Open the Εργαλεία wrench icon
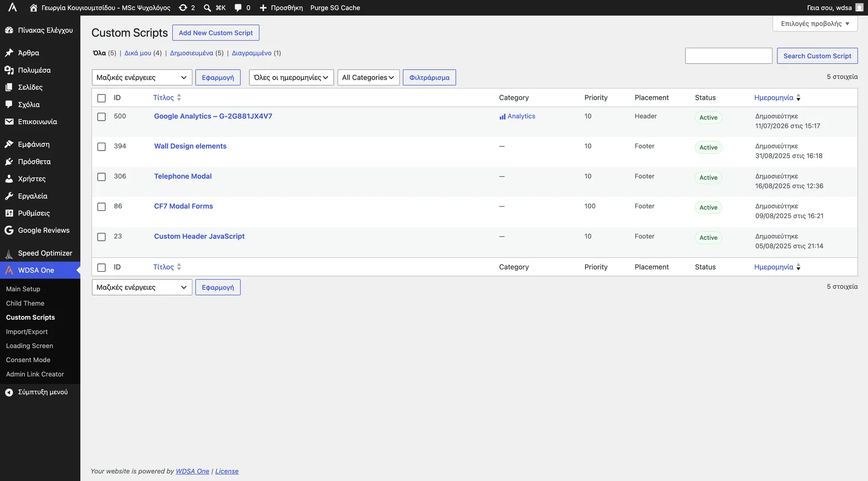The height and width of the screenshot is (481, 868). [9, 196]
